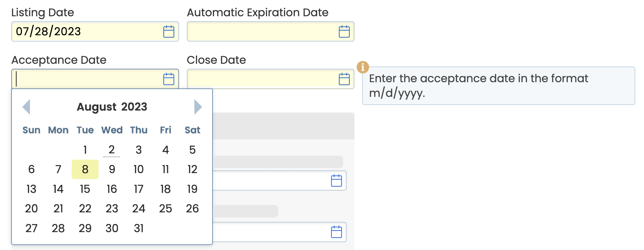
Task: Pick August 1 in the calendar
Action: 85,150
